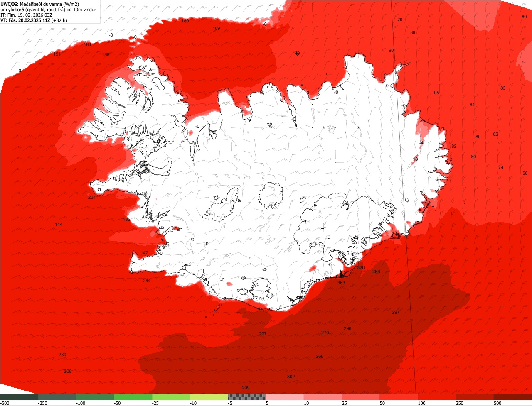Click the red legend swatch between 100 and 250
This screenshot has width=532, height=406.
coord(437,397)
